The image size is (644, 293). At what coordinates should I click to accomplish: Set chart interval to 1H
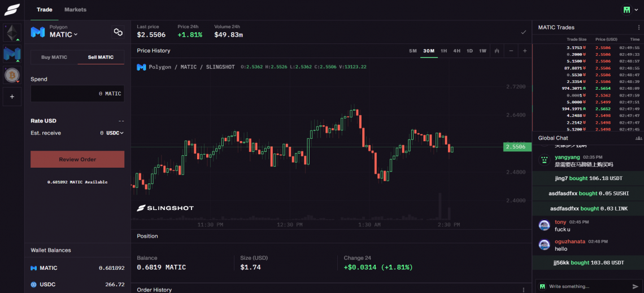pos(443,51)
